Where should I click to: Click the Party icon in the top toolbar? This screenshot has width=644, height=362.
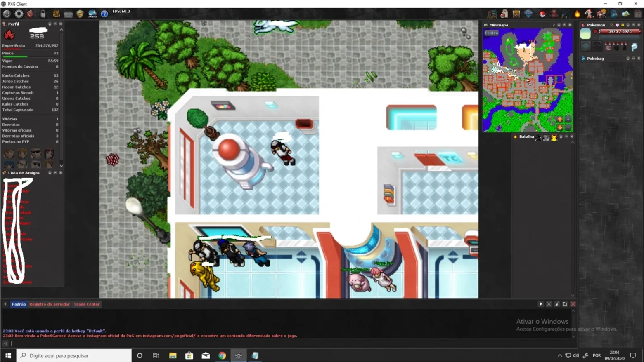[492, 14]
